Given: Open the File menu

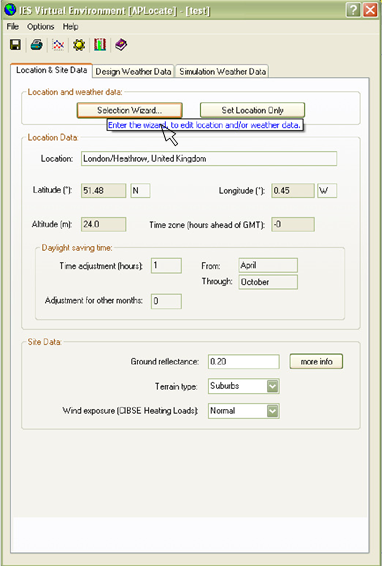Looking at the screenshot, I should [12, 27].
